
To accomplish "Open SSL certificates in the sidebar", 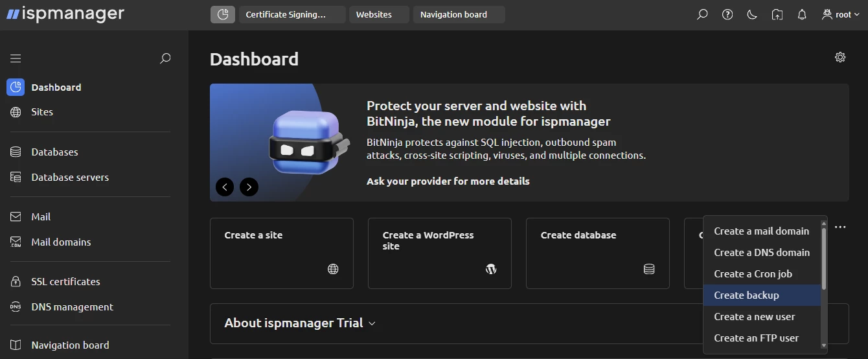I will (65, 282).
